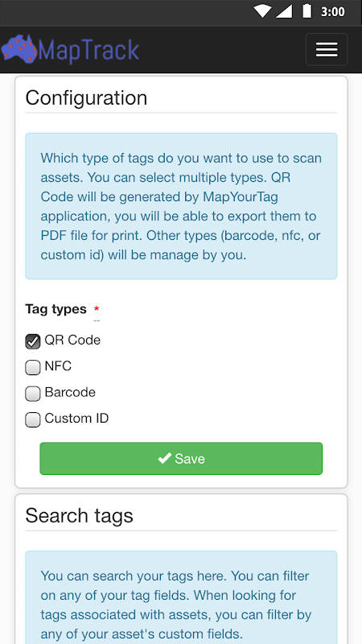
Task: Tap the Wi-Fi status icon
Action: pos(262,11)
